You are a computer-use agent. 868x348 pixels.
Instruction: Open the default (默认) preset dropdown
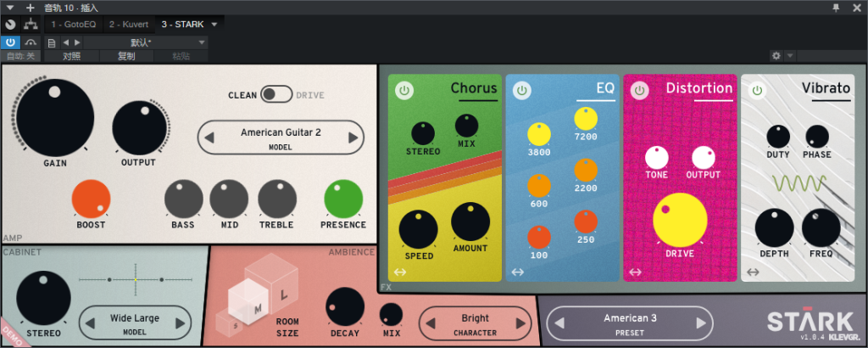click(146, 42)
